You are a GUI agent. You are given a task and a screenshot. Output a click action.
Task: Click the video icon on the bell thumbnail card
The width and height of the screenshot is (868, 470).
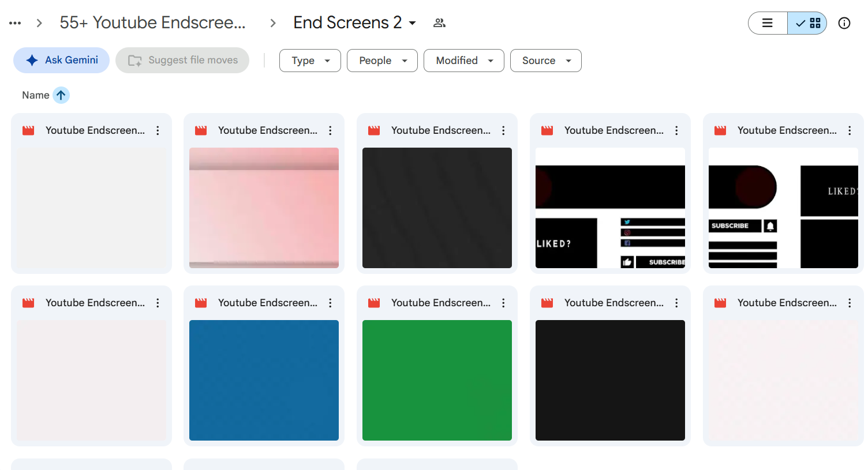tap(720, 130)
